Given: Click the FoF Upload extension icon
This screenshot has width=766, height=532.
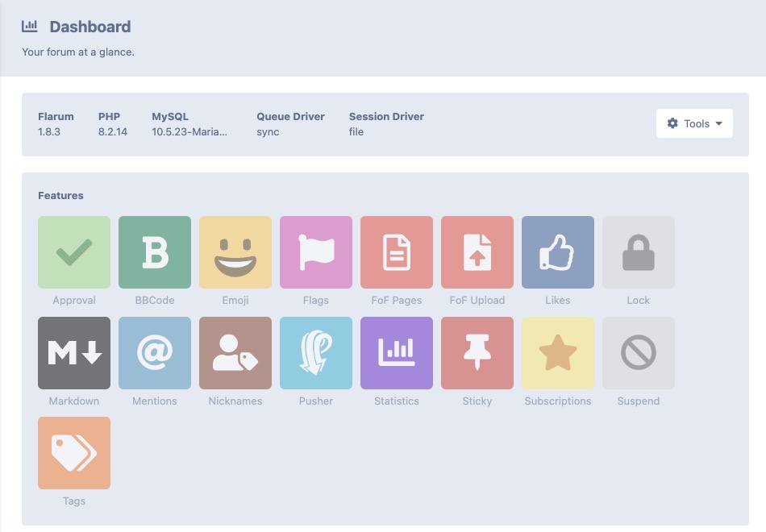Looking at the screenshot, I should coord(477,251).
